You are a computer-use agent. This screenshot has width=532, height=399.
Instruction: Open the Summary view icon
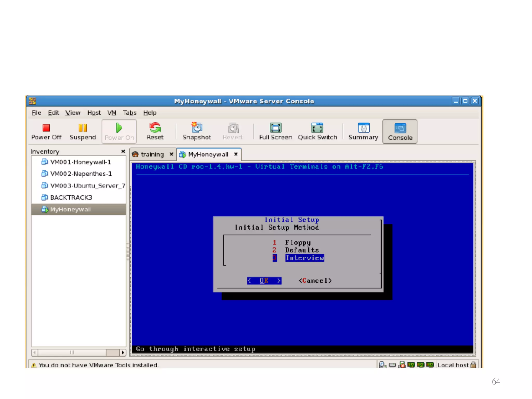click(x=363, y=128)
